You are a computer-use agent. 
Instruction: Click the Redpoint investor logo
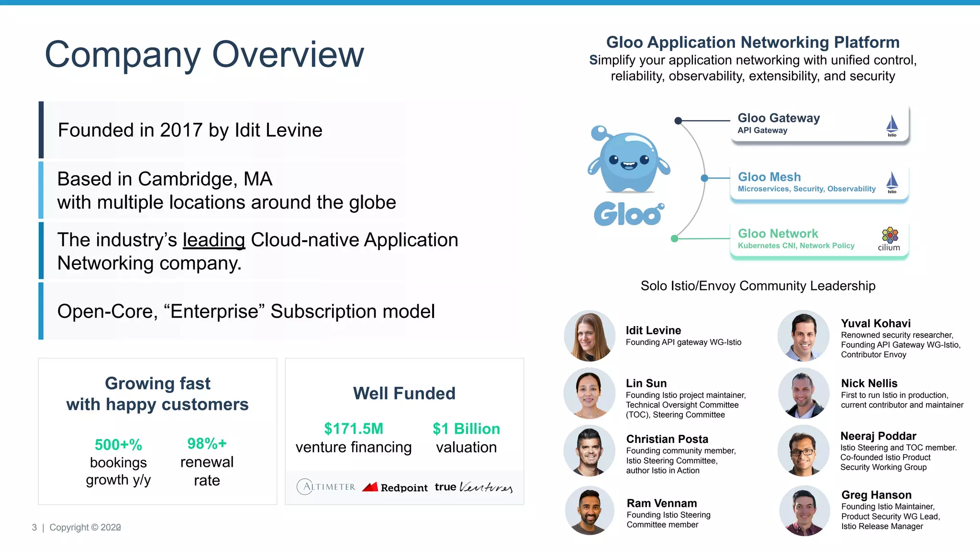point(395,487)
